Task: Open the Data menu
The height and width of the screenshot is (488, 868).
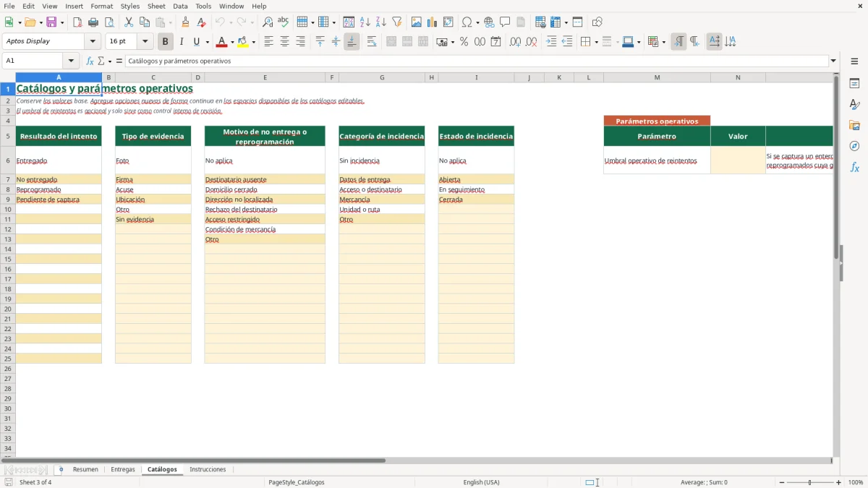Action: [x=180, y=6]
